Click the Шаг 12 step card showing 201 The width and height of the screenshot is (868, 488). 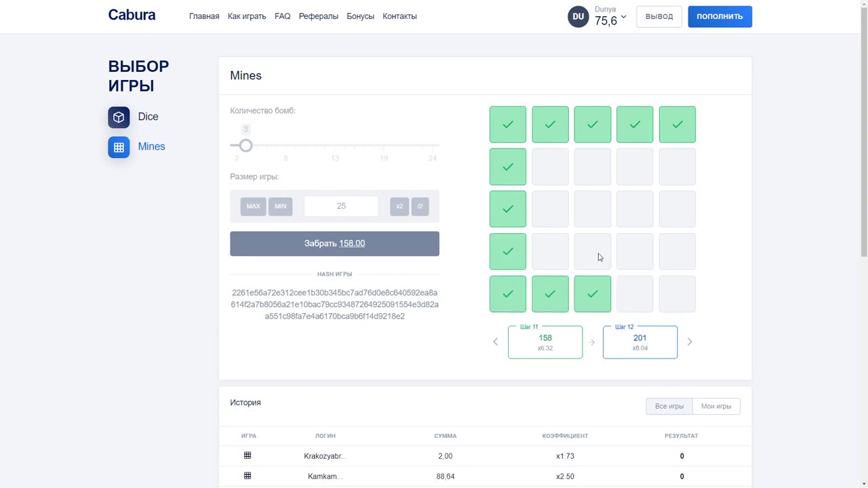[640, 342]
